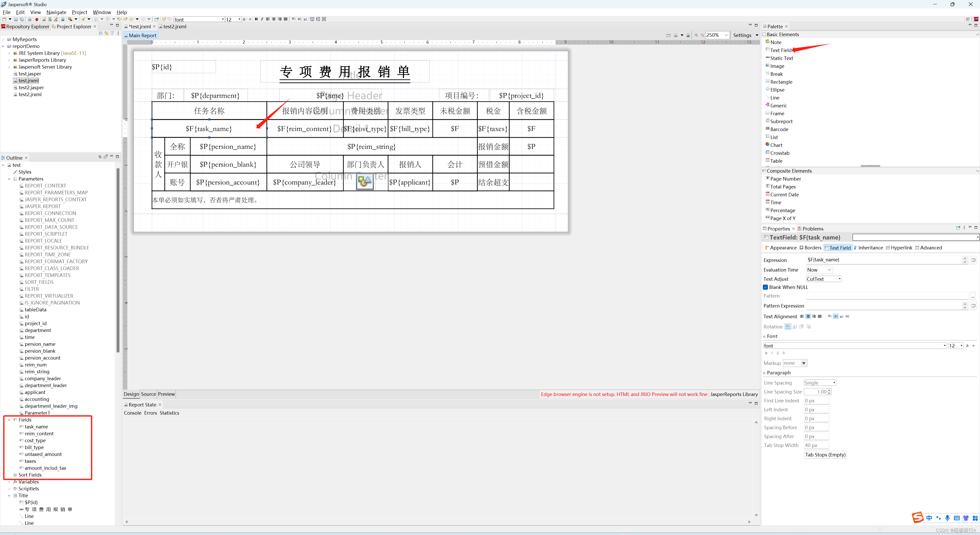This screenshot has width=980, height=535.
Task: Choose the Ellipse palette tool
Action: tap(775, 90)
